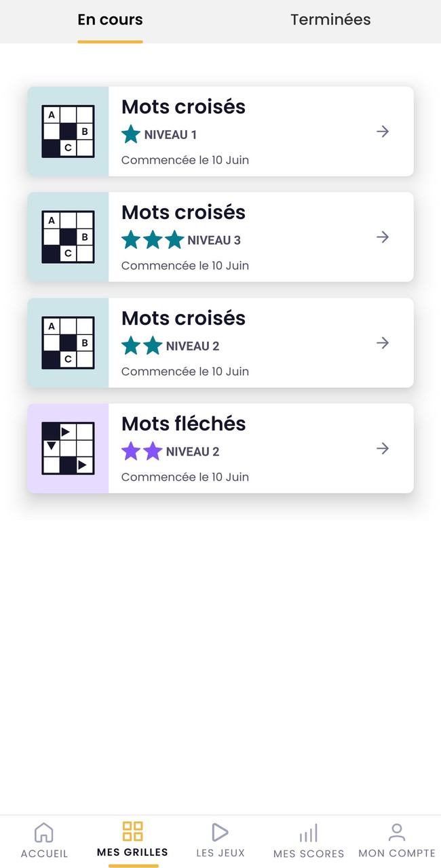Image resolution: width=441 pixels, height=868 pixels.
Task: Click a purple star on Mots fléchés
Action: tap(130, 451)
